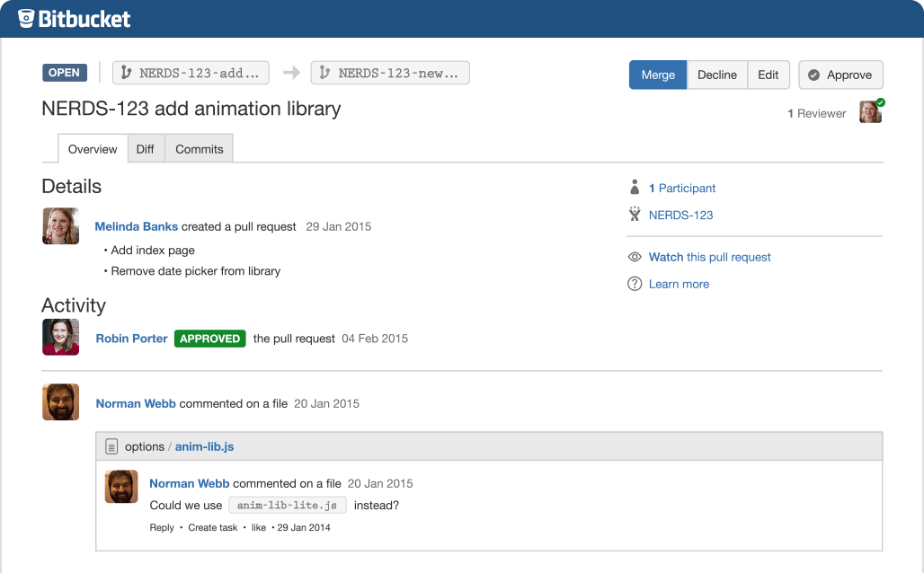
Task: Reply to Norman Webb's comment
Action: click(162, 527)
